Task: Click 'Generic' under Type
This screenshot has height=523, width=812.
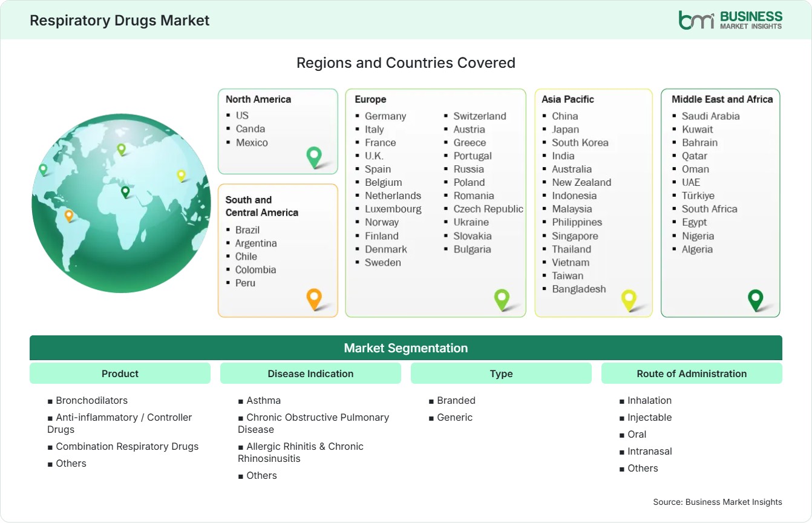Action: [x=455, y=417]
